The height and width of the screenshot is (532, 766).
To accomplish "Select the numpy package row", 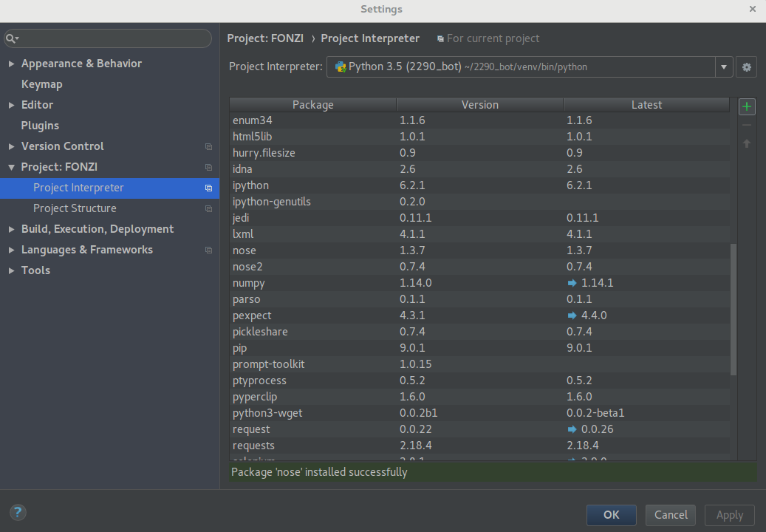I will 479,283.
